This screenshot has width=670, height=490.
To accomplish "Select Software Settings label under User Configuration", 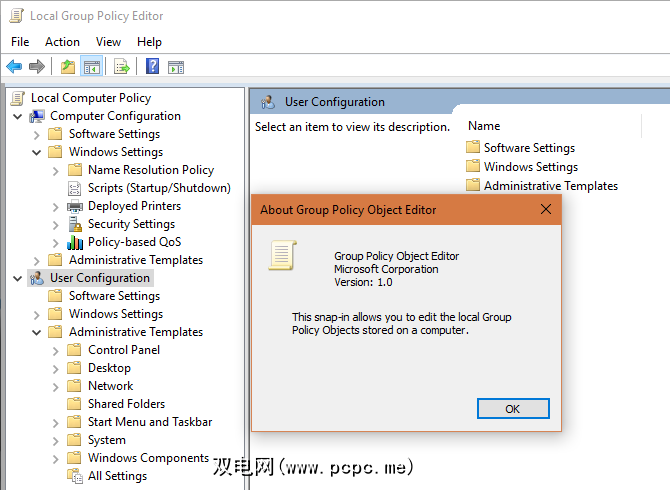I will pos(115,296).
